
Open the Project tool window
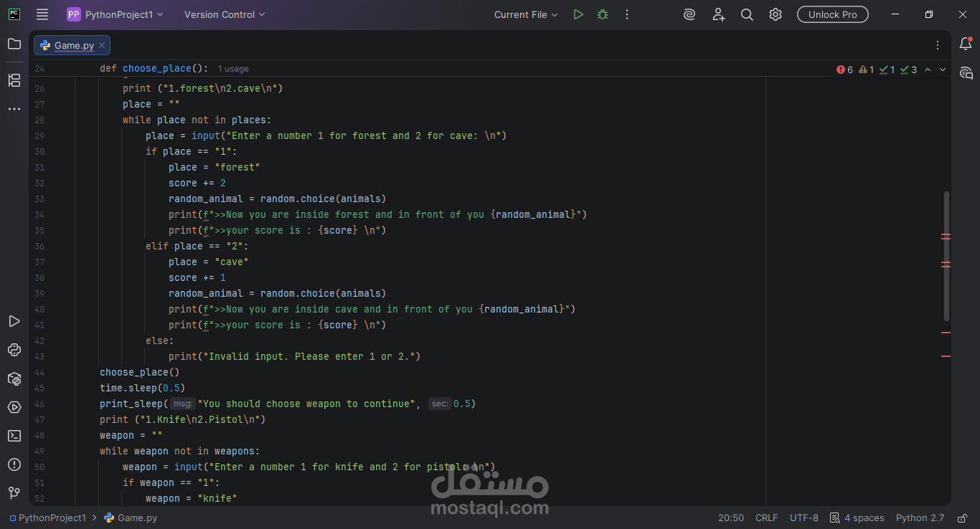(x=14, y=44)
